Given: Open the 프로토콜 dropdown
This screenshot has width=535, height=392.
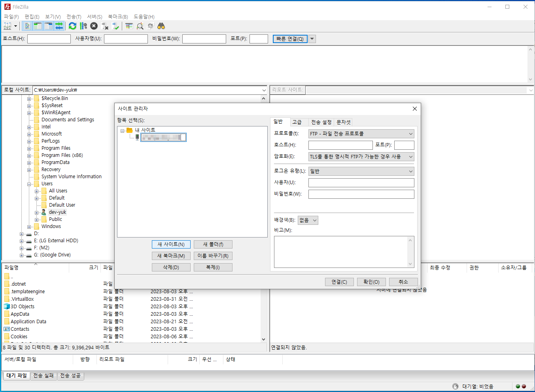Looking at the screenshot, I should click(x=361, y=134).
